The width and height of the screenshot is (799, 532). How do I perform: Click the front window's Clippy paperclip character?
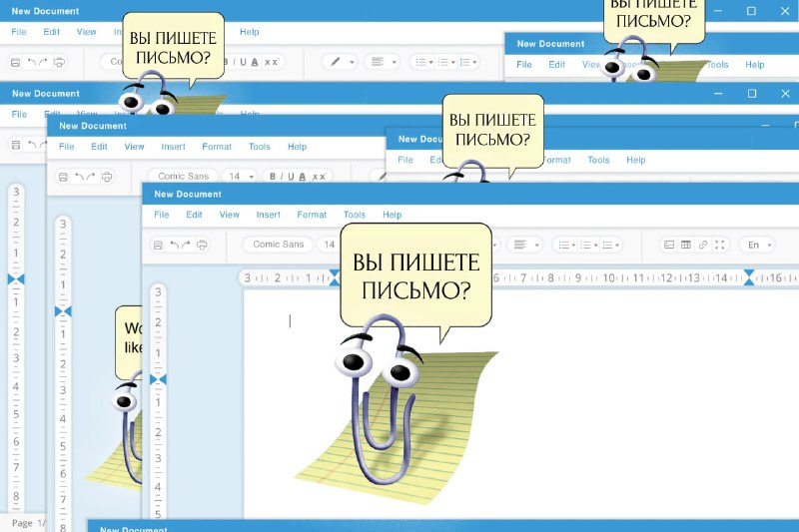(x=378, y=399)
